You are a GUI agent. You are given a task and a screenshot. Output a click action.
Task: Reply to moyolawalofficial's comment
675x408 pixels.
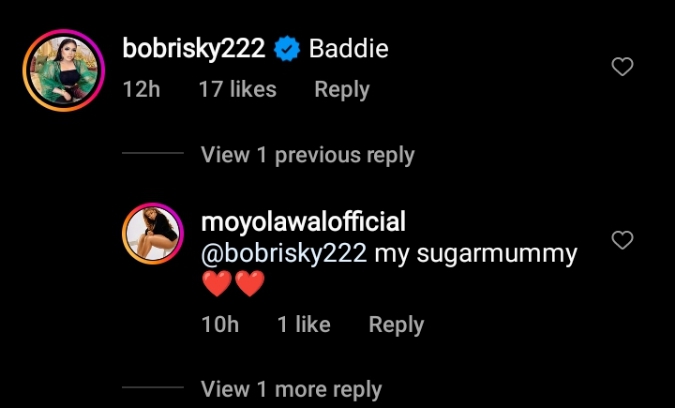396,325
